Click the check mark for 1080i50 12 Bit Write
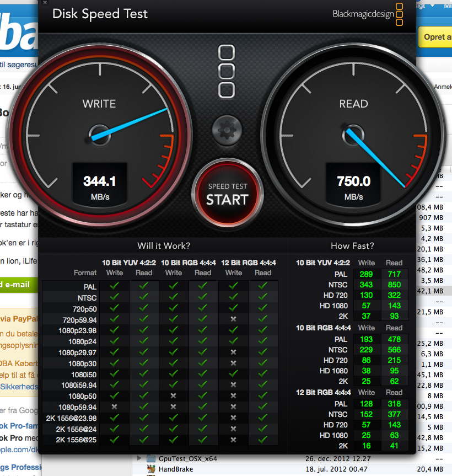 coord(233,374)
